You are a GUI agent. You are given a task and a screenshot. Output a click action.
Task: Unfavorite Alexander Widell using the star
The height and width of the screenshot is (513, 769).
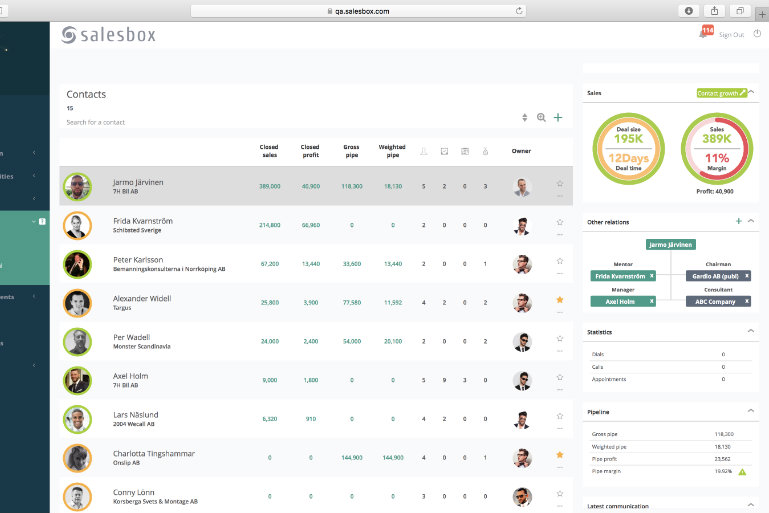tap(560, 299)
